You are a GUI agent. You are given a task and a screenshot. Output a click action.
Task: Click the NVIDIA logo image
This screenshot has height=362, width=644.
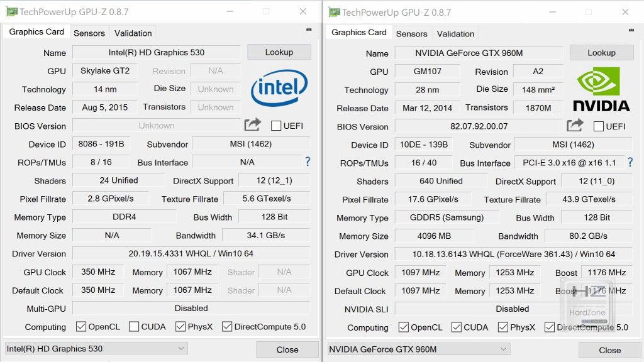(601, 89)
